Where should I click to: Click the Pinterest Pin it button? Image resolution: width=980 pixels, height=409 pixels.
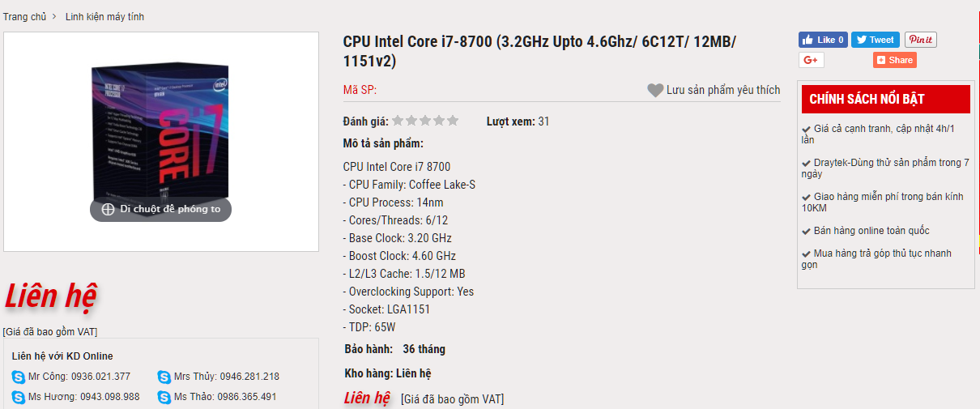pyautogui.click(x=920, y=40)
